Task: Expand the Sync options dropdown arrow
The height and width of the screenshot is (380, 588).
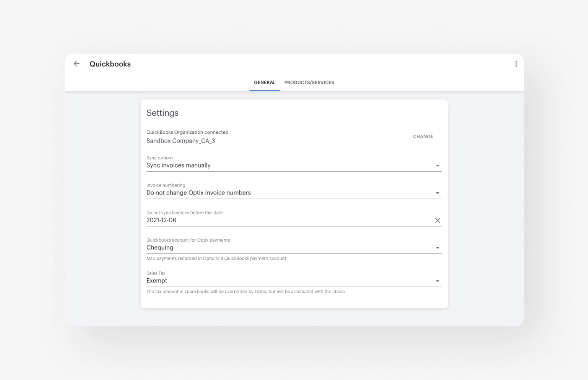Action: 437,166
